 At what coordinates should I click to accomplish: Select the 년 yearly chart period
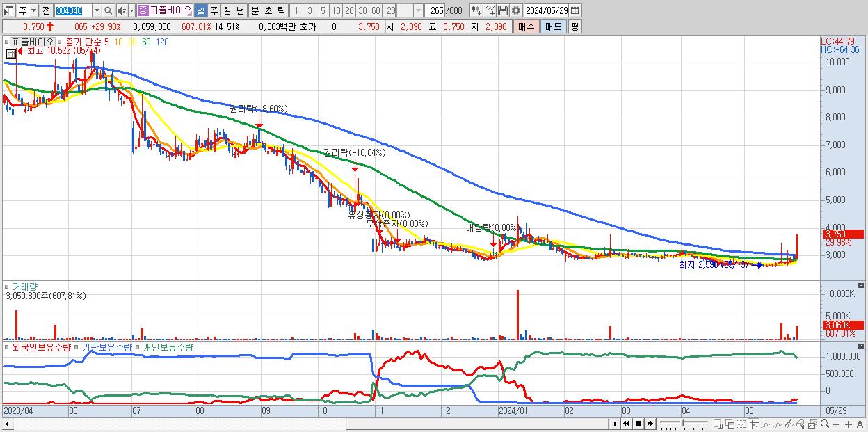(x=239, y=10)
